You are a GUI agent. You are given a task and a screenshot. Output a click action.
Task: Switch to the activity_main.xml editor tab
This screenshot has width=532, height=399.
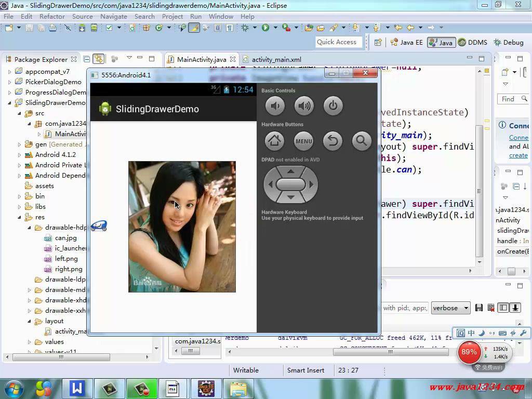276,59
